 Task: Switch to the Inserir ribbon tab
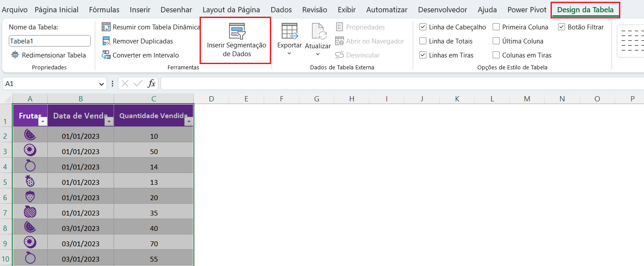(x=140, y=10)
